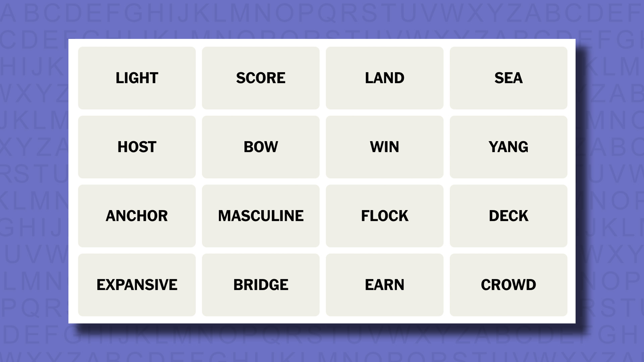Screen dimensions: 644x362
Task: Select the bottom-right CROWD tile
Action: [508, 285]
